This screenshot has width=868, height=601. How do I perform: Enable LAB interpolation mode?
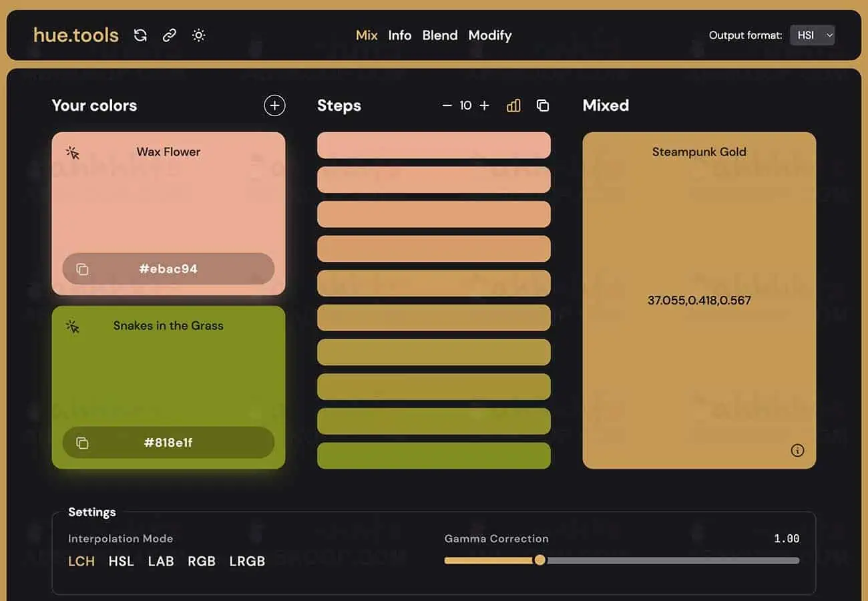pyautogui.click(x=161, y=561)
